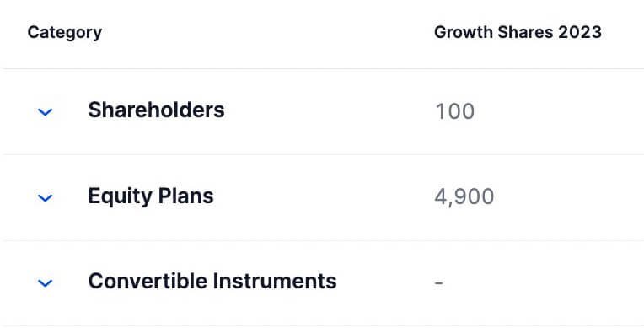Expand the Shareholders row chevron
The width and height of the screenshot is (644, 328).
[46, 112]
